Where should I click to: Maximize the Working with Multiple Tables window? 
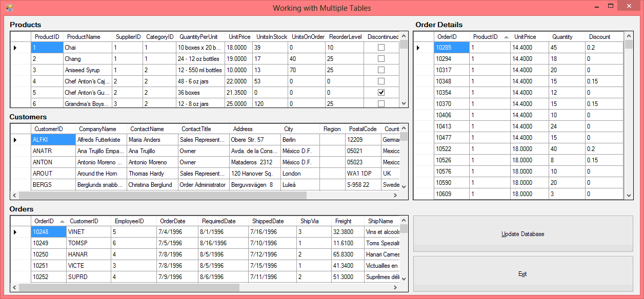click(x=610, y=6)
